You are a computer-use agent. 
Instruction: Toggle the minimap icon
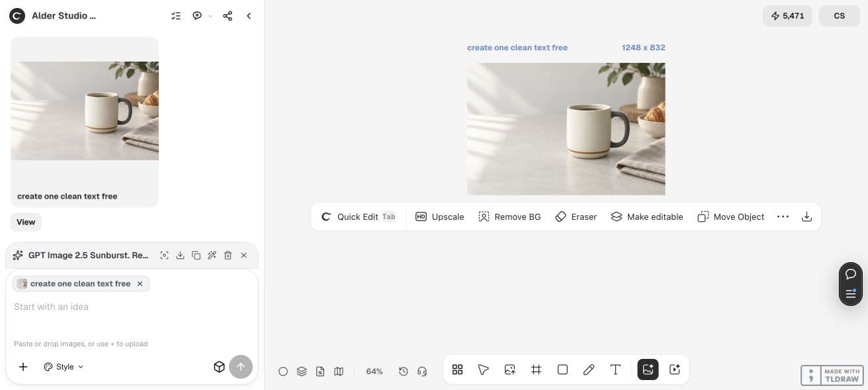[339, 371]
